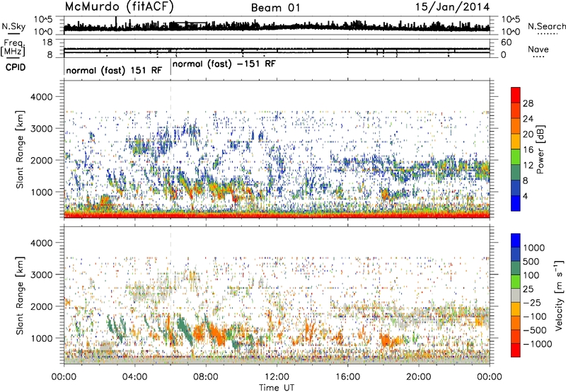Select the 20:00 time tick label
566x392 pixels.
[418, 377]
